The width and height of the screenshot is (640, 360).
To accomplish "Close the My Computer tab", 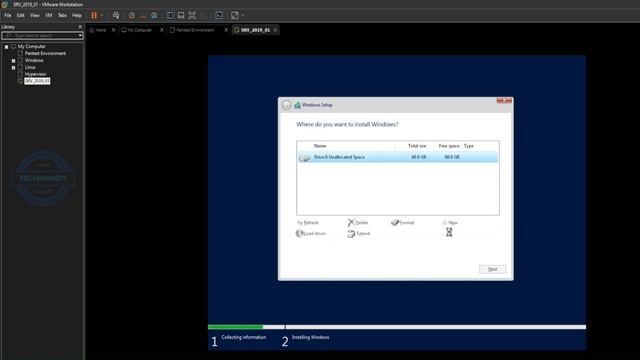I will point(162,30).
